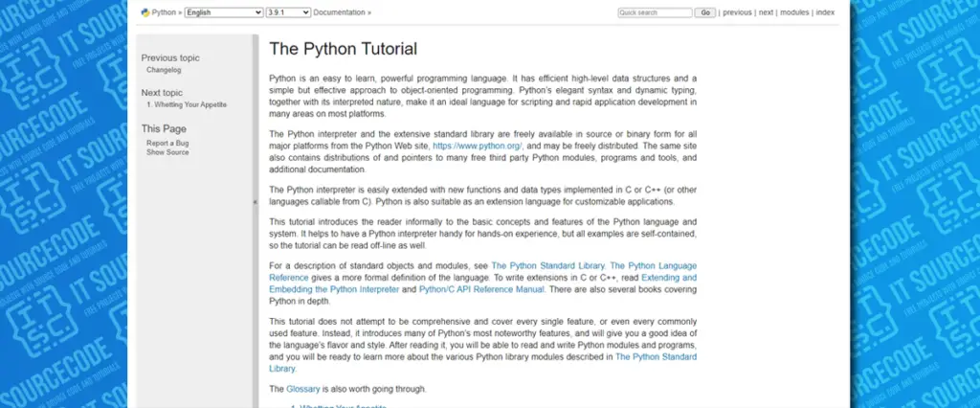Open the Documentation breadcrumb link
The width and height of the screenshot is (980, 408).
pos(339,12)
